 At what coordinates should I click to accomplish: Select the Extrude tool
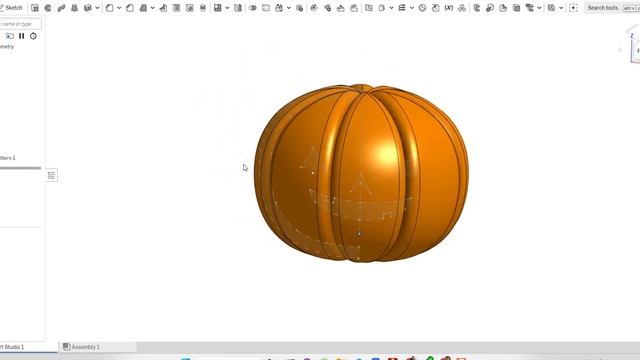click(x=35, y=8)
